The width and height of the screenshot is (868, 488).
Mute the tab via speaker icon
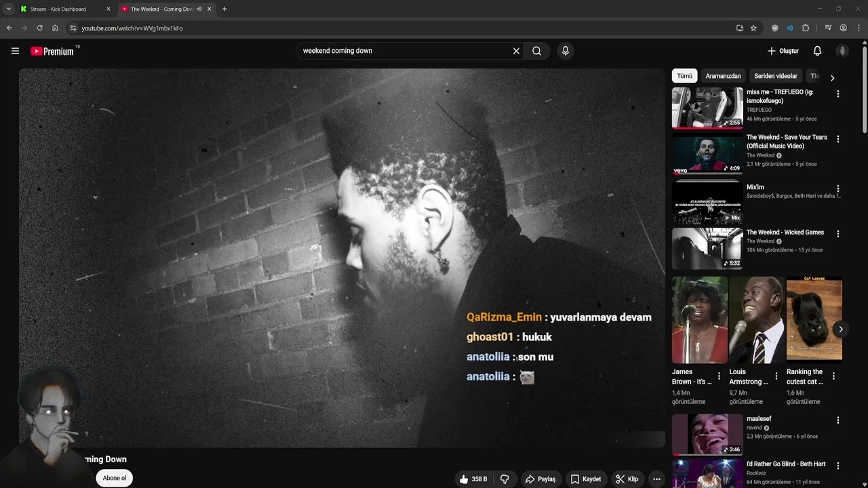199,9
